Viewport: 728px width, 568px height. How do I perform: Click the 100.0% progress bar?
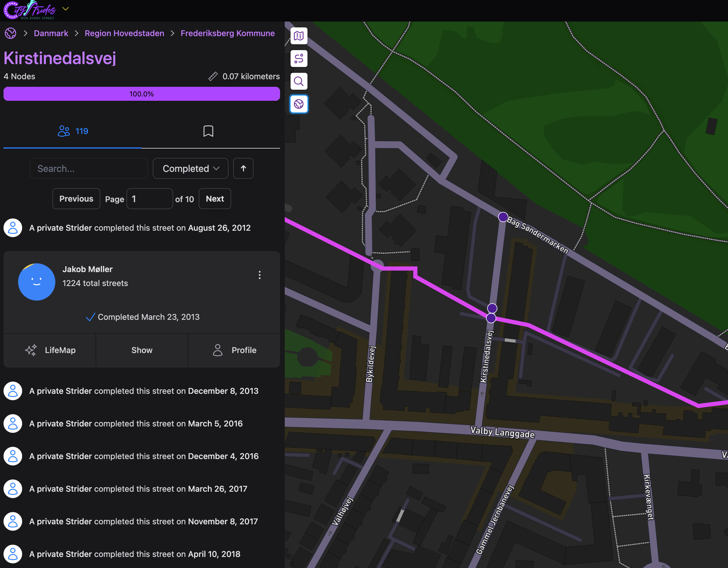[x=141, y=94]
